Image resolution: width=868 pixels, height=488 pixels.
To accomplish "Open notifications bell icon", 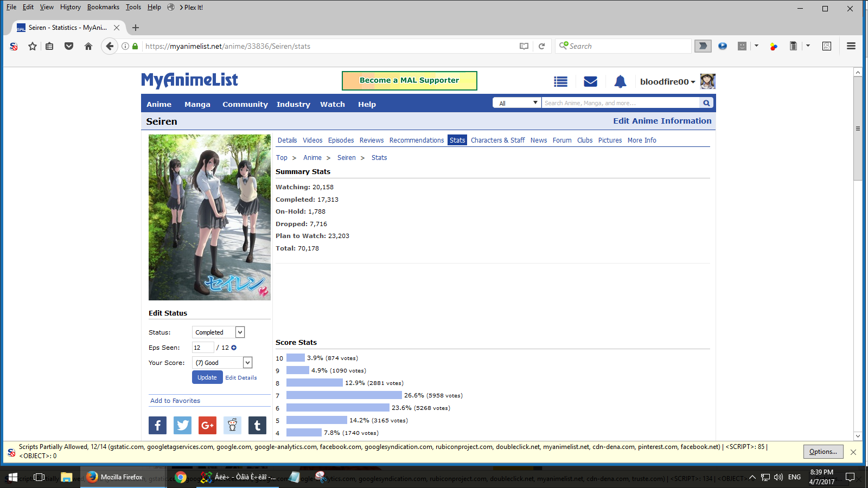I will 620,82.
